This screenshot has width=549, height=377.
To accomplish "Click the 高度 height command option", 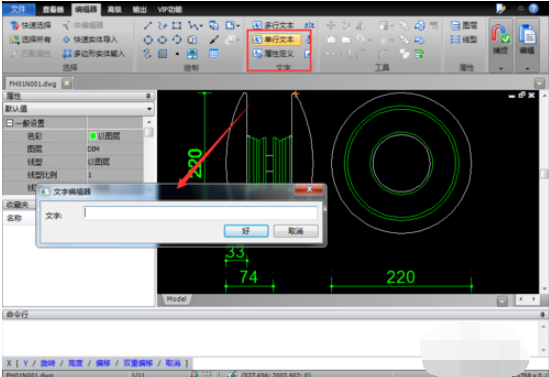I will [75, 363].
